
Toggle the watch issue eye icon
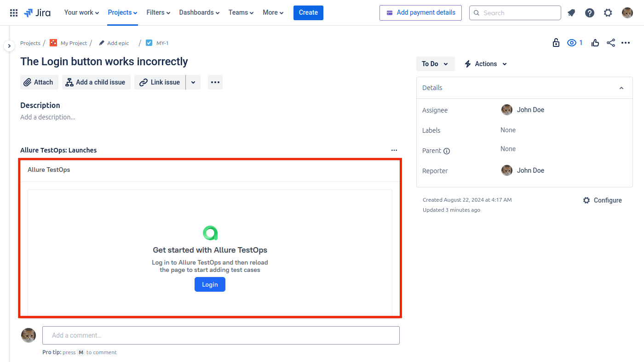pos(572,43)
